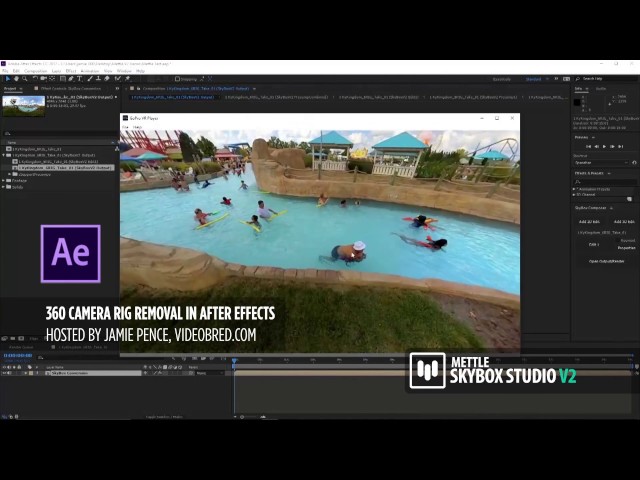
Task: Expand the 3D Channel effects category
Action: click(574, 195)
